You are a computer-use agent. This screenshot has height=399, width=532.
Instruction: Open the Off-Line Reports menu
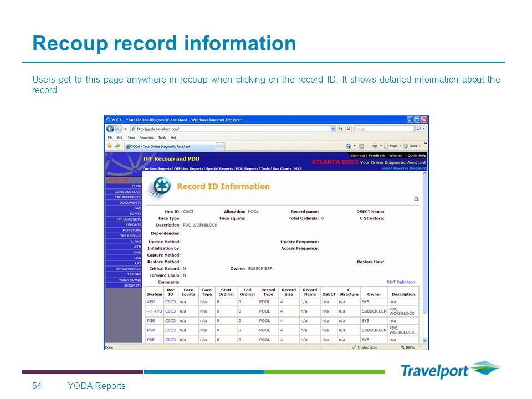click(188, 168)
